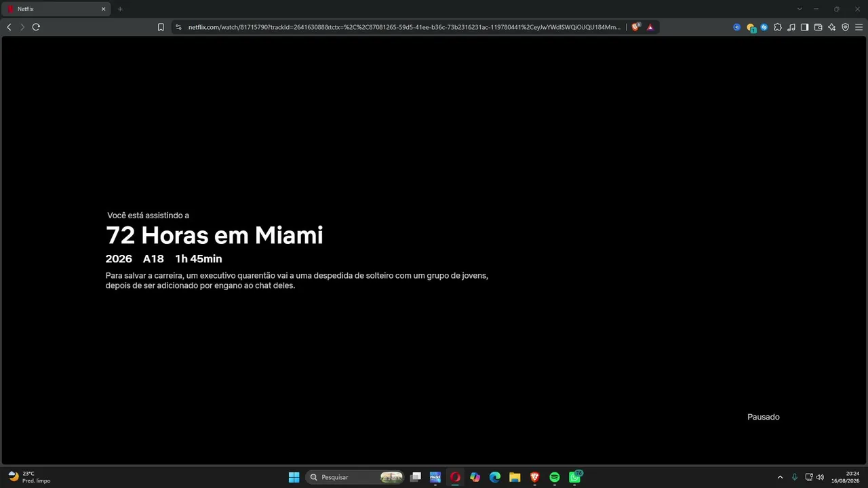Click the blue round extension icon
Screen dimensions: 868x488
(x=737, y=27)
